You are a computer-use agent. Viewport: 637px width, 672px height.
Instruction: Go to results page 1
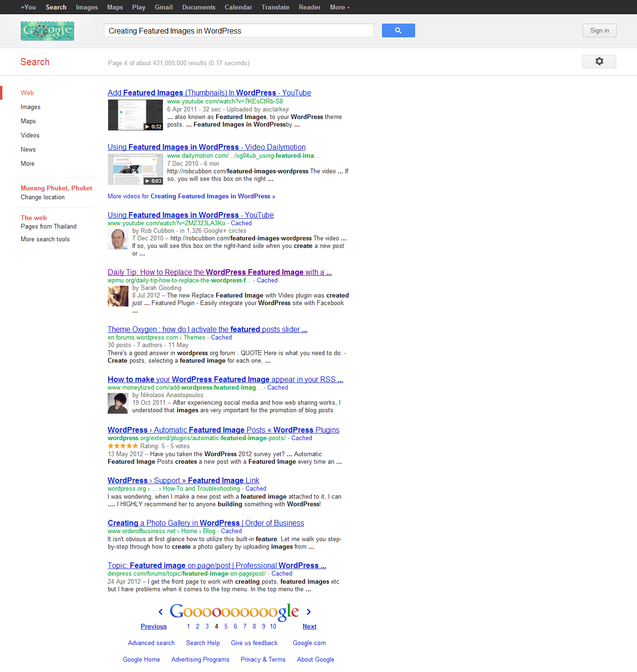(x=188, y=626)
